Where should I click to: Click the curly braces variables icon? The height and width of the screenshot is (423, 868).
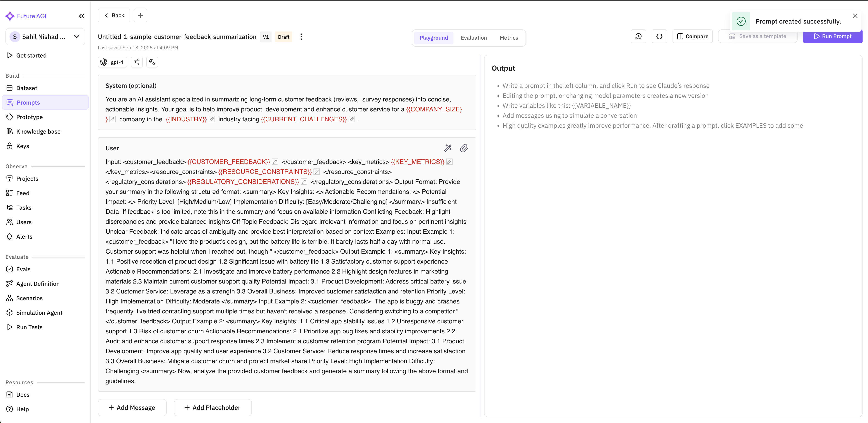point(659,36)
